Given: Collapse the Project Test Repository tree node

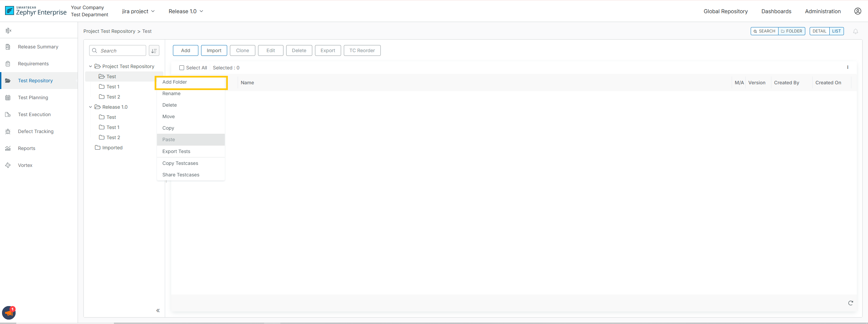Looking at the screenshot, I should tap(90, 66).
